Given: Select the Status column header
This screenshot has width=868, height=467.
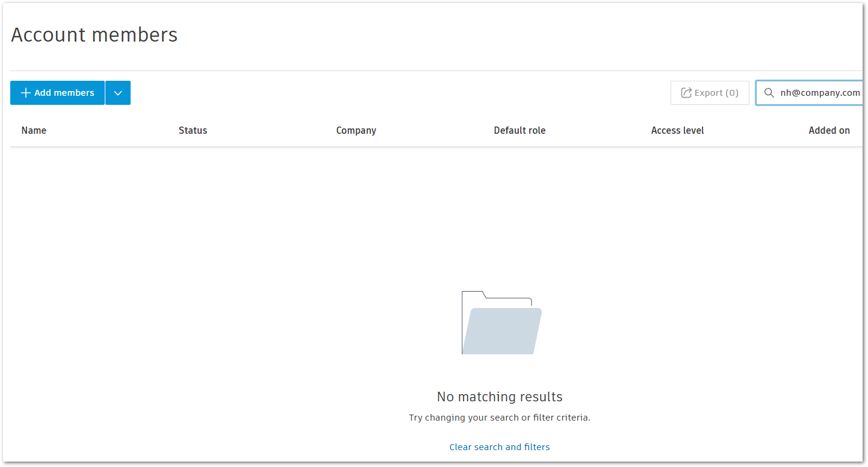Looking at the screenshot, I should pyautogui.click(x=193, y=130).
